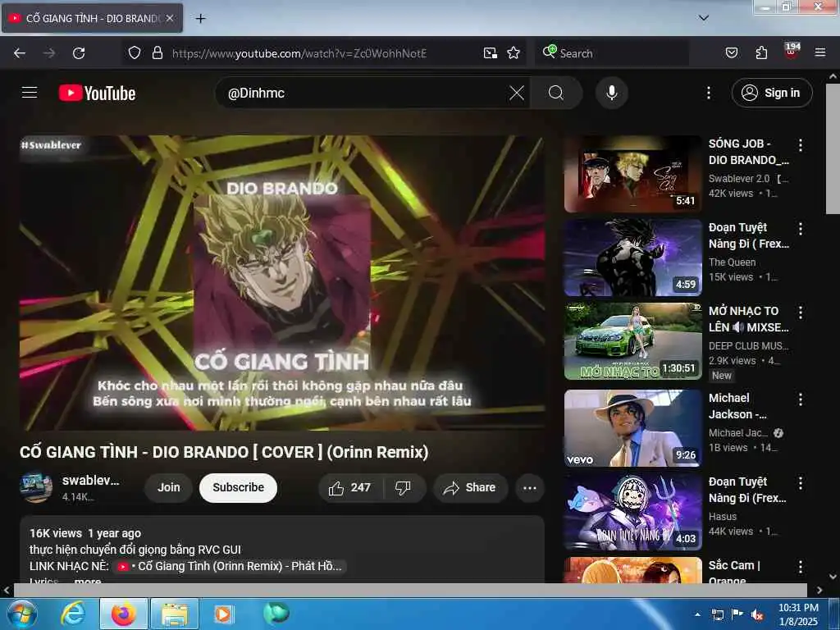Open picture-in-picture icon in address bar

tap(491, 52)
